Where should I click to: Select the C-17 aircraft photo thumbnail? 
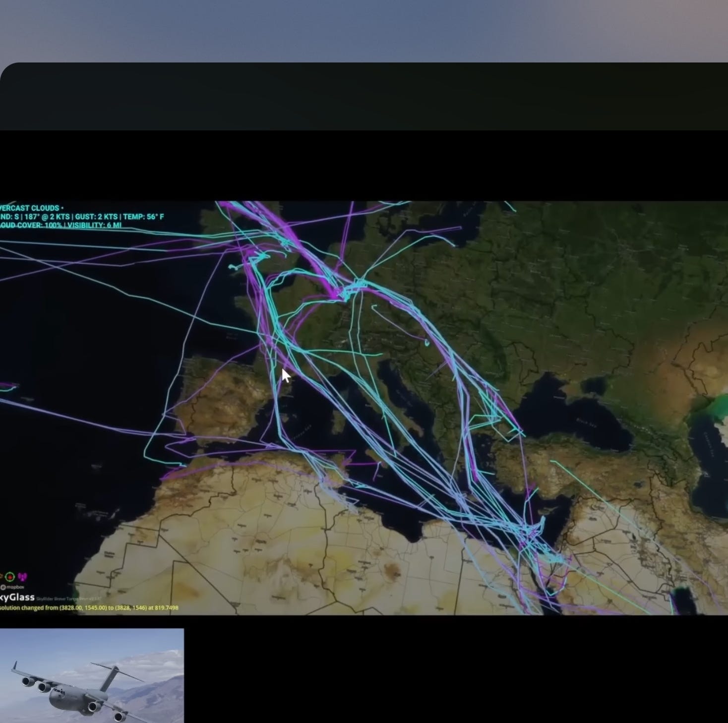coord(92,675)
